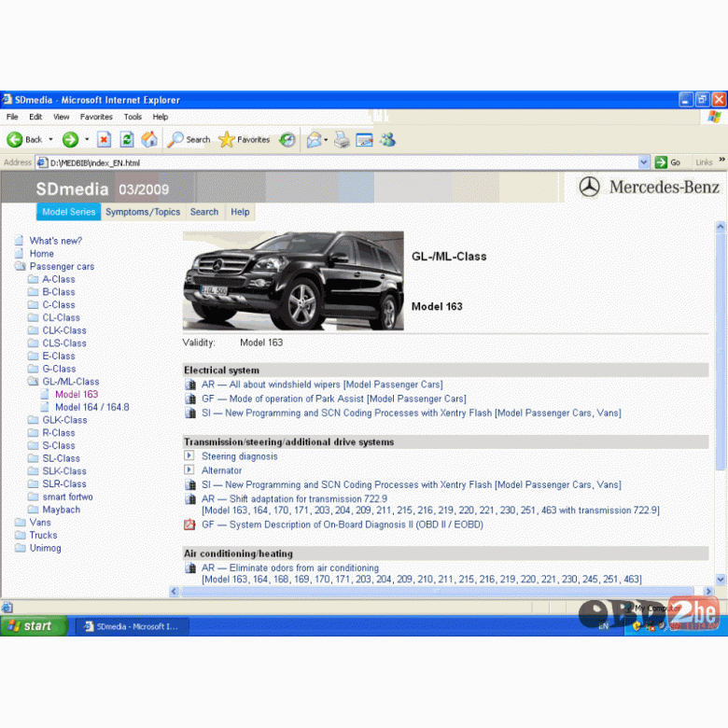Click the Stop page loading icon
The height and width of the screenshot is (728, 728).
104,139
